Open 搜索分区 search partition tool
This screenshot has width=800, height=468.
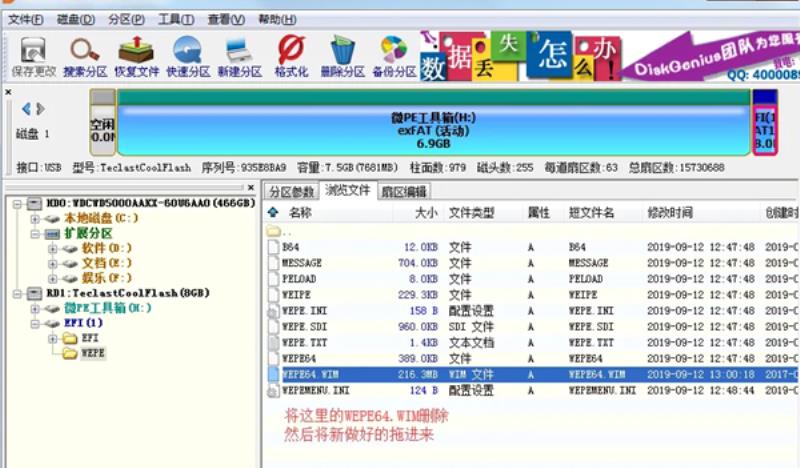[x=85, y=57]
